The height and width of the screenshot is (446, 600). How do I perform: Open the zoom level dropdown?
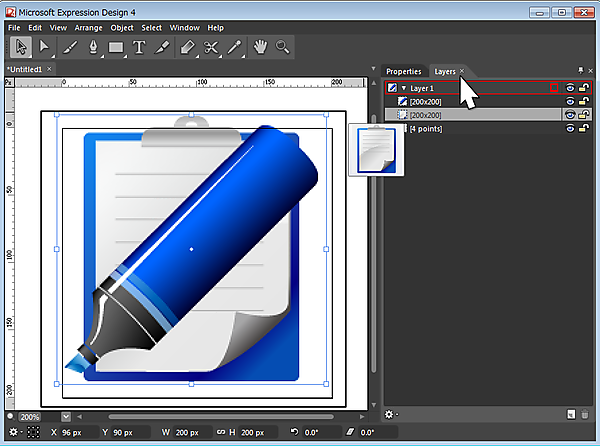pos(66,416)
